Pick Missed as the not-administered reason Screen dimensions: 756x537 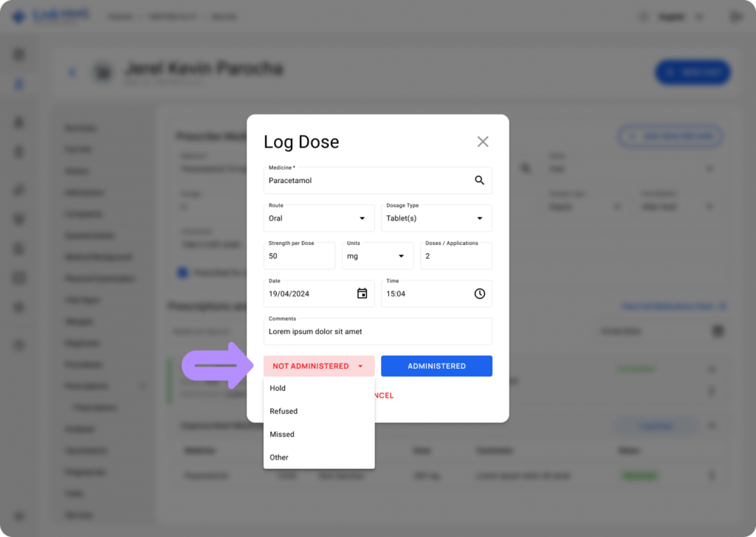click(282, 434)
